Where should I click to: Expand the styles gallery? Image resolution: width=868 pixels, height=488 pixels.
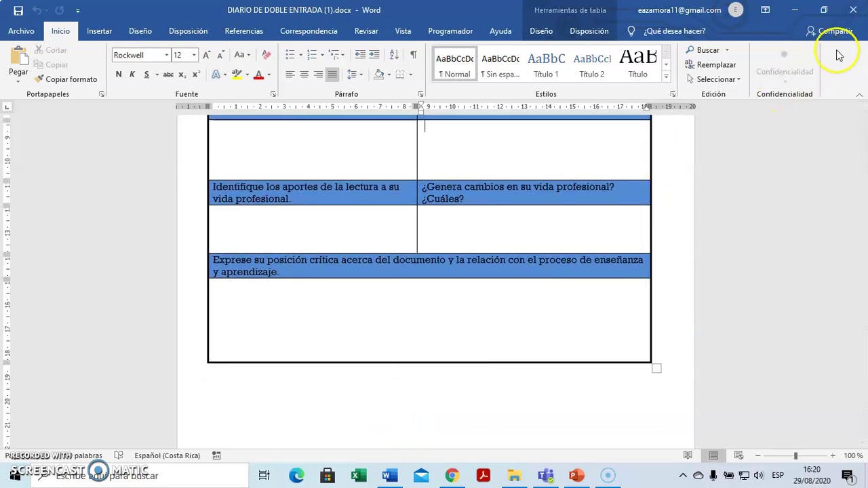tap(666, 78)
